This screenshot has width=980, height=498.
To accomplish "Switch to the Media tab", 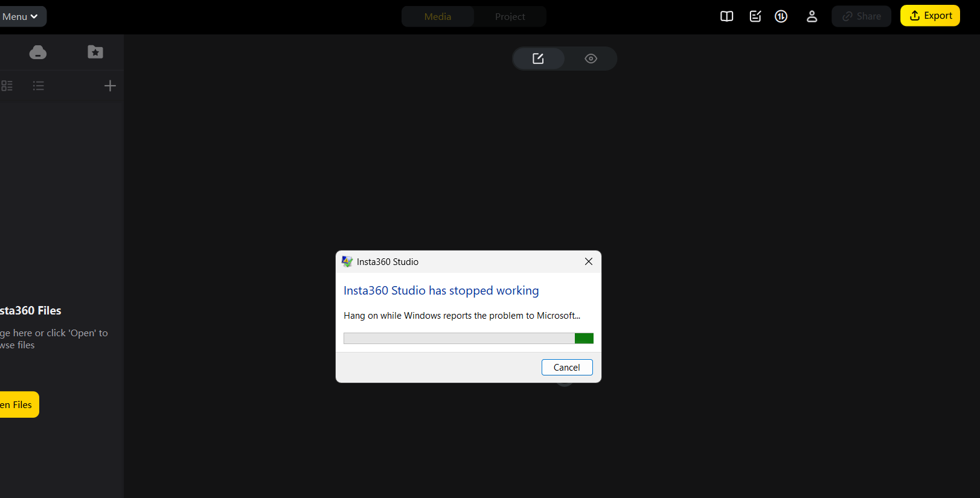I will (x=438, y=16).
